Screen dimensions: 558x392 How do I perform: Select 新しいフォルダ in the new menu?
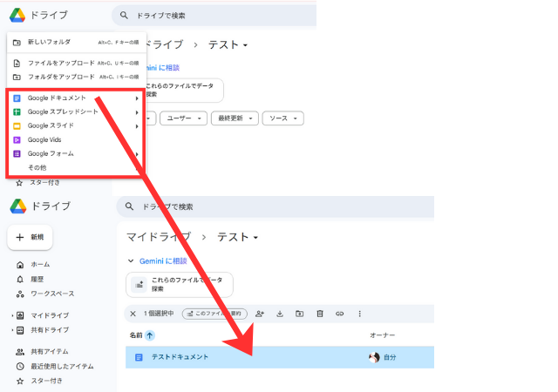(49, 42)
